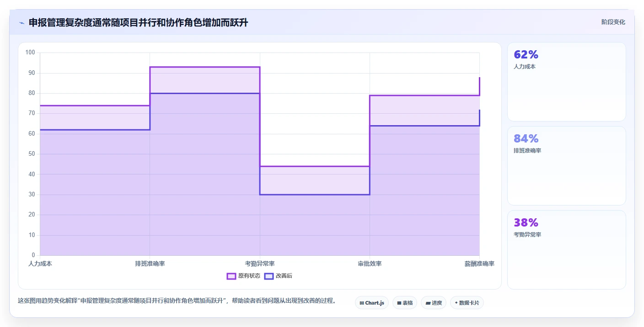Screen dimensions: 644x327
Task: Click the 阶段变化 label in header
Action: [613, 22]
